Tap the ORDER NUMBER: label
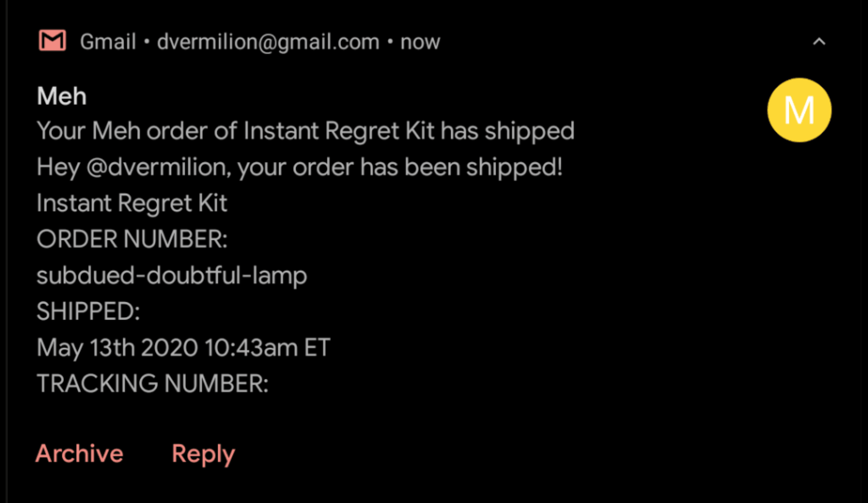The image size is (868, 503). [x=132, y=239]
